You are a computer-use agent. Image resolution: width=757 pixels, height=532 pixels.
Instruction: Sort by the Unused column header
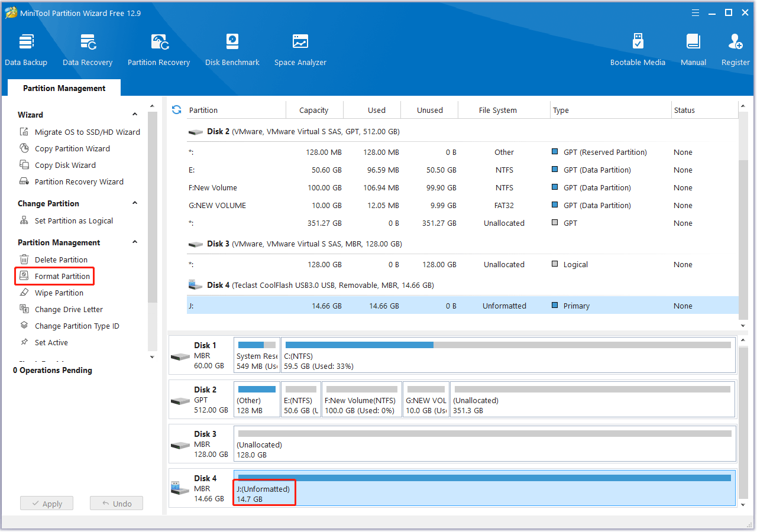(430, 110)
